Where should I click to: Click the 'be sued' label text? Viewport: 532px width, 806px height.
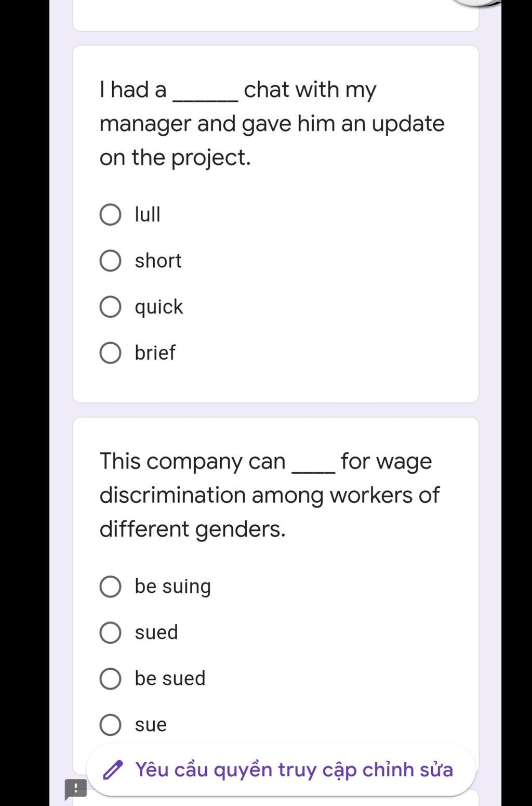pyautogui.click(x=170, y=679)
